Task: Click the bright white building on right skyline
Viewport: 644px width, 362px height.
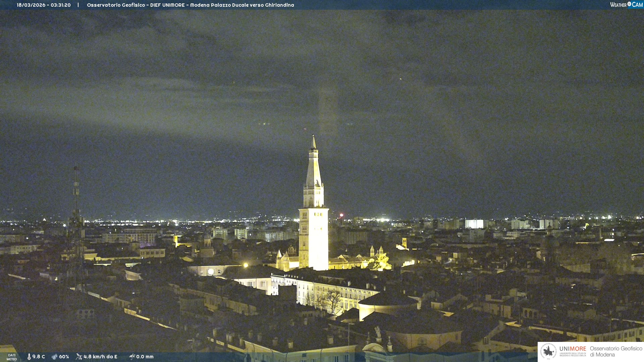Action: click(x=474, y=224)
